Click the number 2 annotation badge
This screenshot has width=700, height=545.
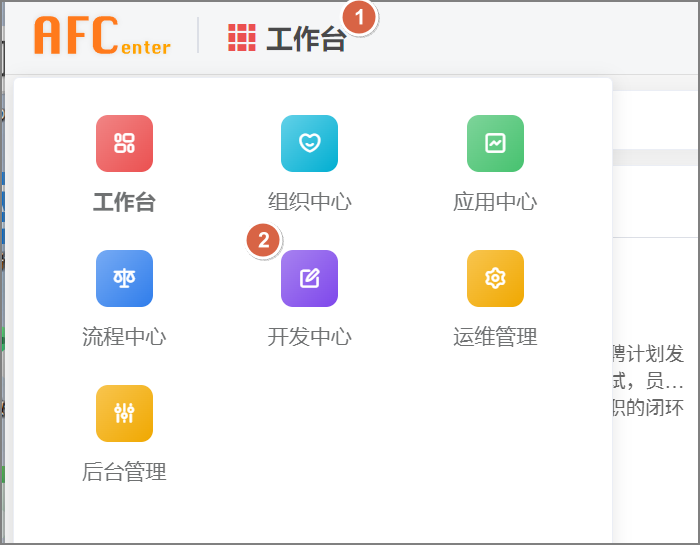[264, 240]
